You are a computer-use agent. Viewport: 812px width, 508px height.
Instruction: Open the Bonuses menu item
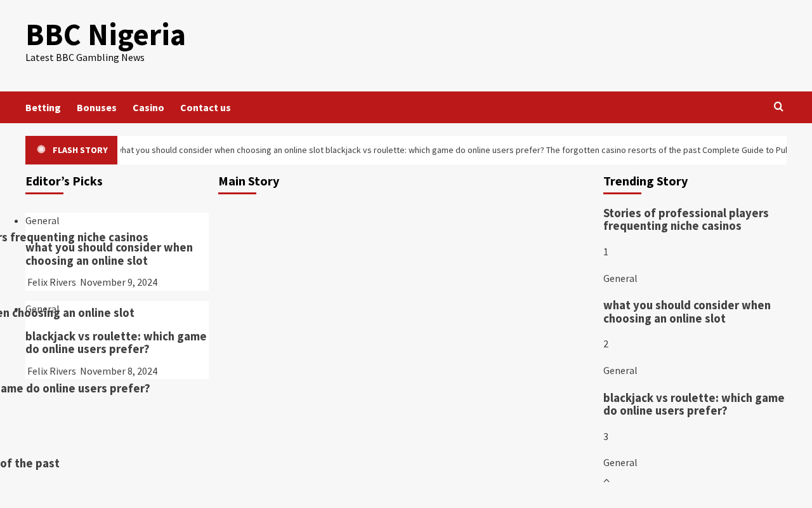(96, 107)
